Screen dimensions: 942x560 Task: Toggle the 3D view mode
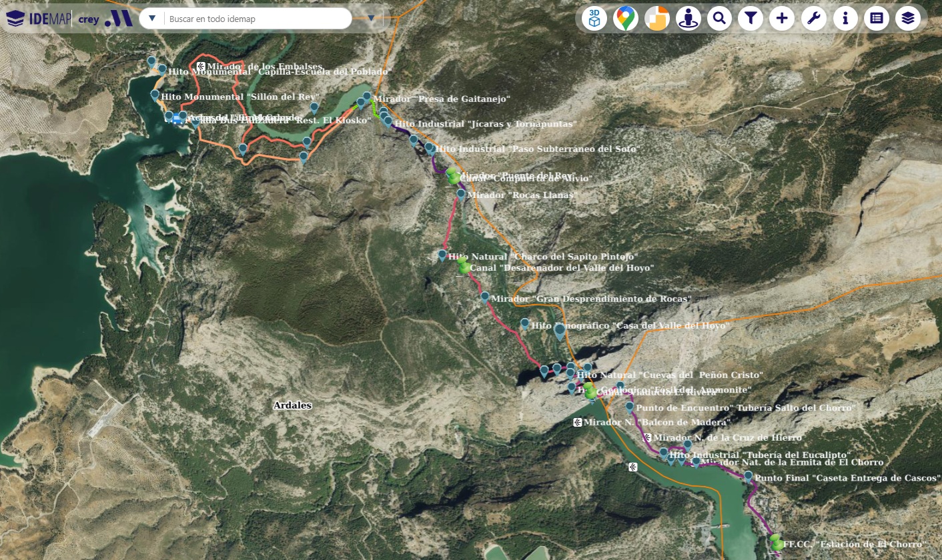(594, 18)
